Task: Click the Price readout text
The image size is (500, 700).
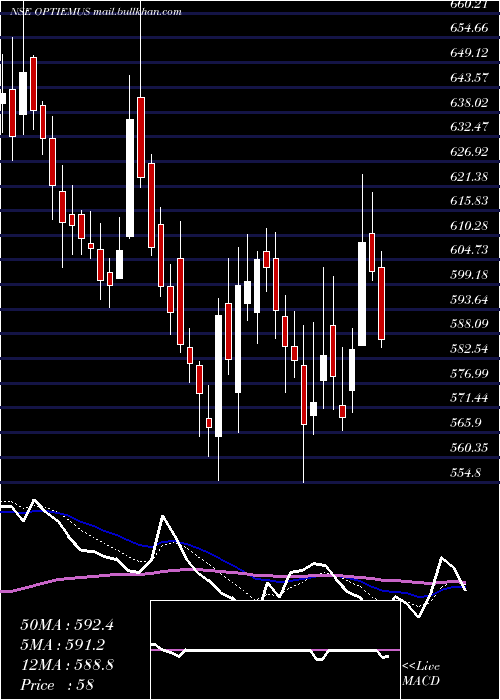Action: coord(57,685)
